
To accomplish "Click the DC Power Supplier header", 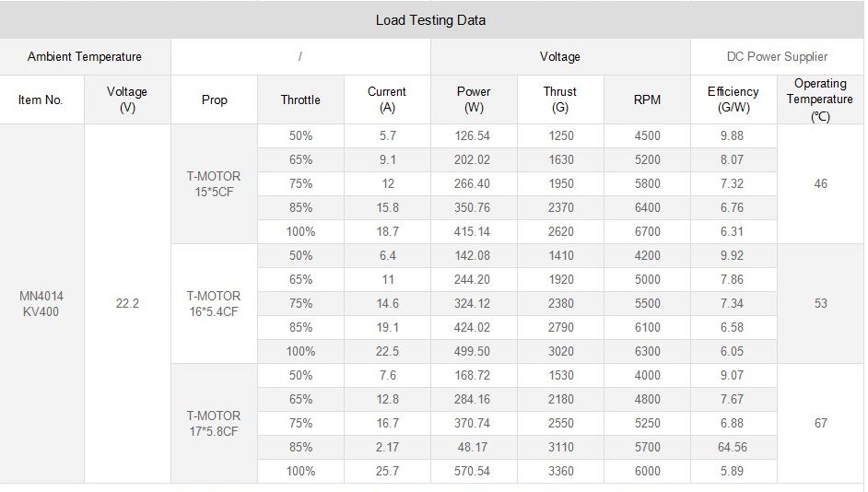I will [777, 57].
